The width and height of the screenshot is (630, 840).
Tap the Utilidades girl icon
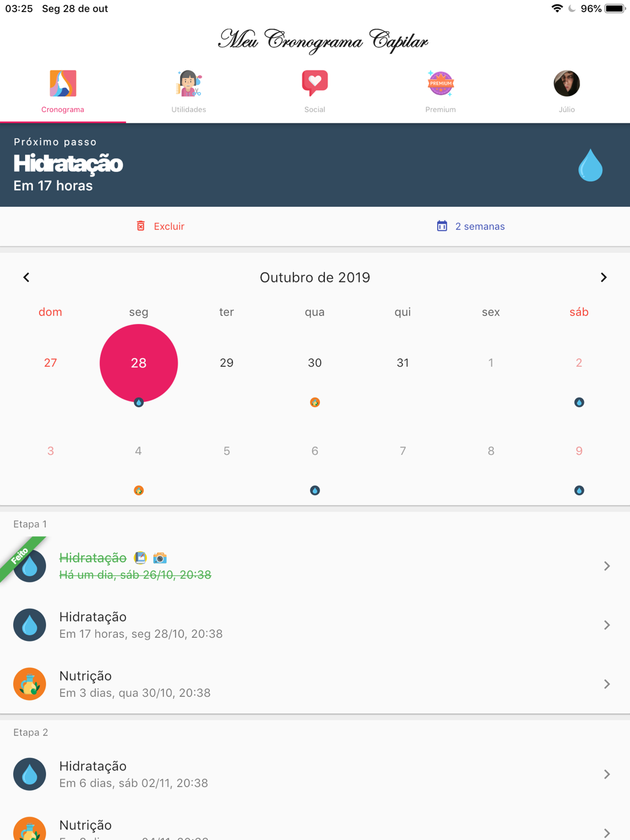(189, 83)
